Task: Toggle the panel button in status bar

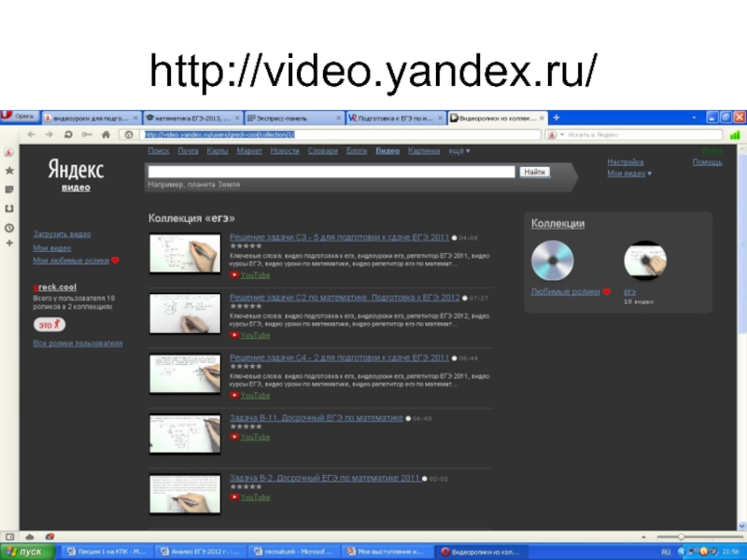Action: click(x=9, y=537)
